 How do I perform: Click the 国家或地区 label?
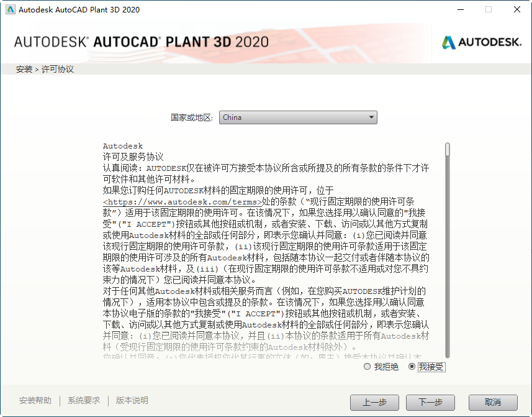point(192,117)
